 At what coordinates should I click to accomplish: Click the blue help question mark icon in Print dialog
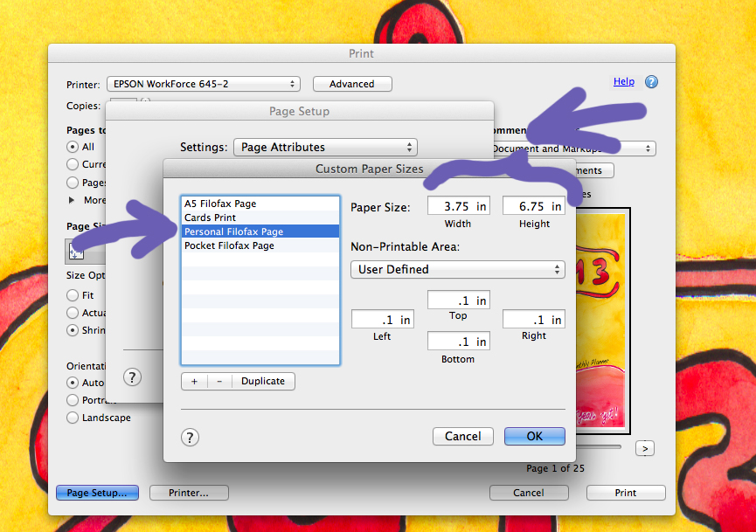(x=651, y=82)
